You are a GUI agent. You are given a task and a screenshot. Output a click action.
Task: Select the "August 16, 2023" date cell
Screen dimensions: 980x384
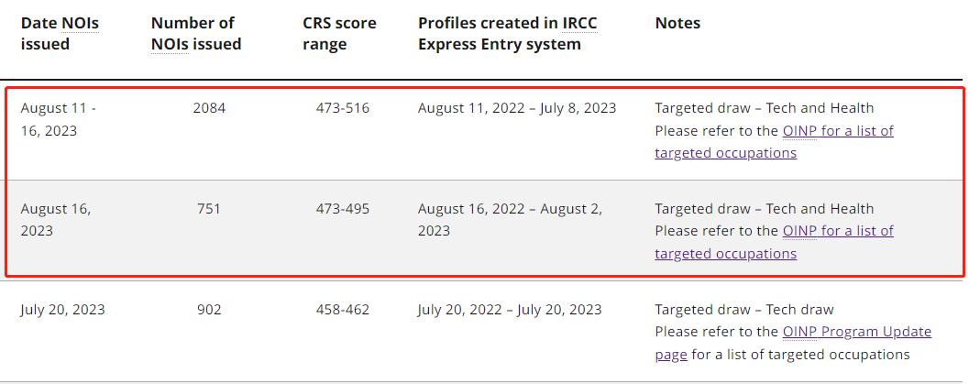coord(55,219)
